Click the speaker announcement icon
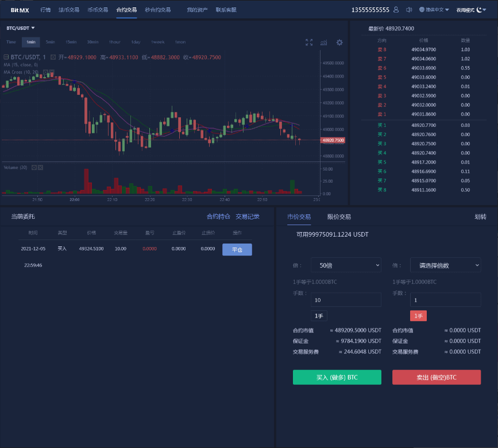 409,10
